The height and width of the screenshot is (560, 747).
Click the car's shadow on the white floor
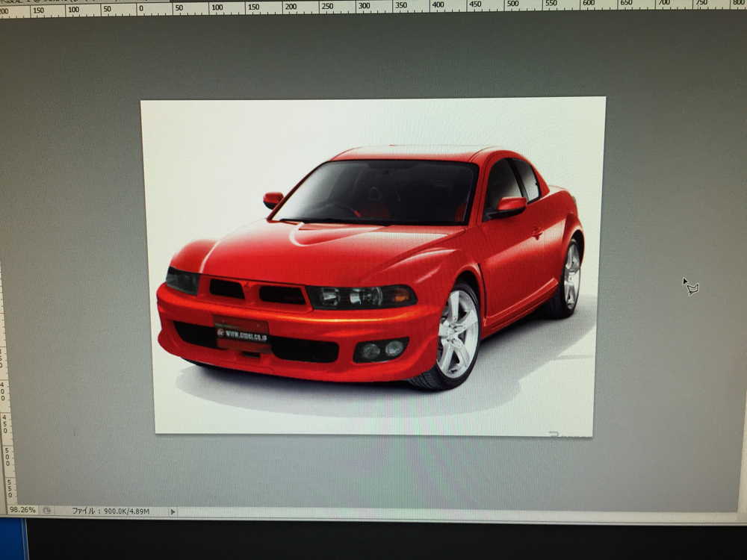click(336, 396)
